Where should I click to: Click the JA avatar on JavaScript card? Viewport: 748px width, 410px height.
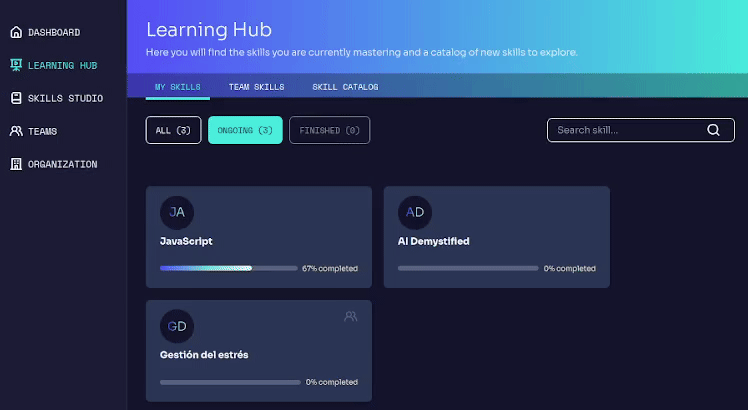click(177, 212)
